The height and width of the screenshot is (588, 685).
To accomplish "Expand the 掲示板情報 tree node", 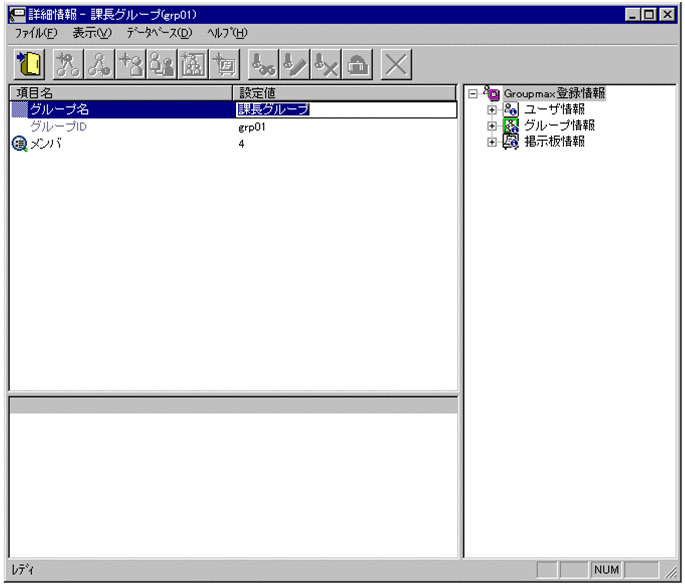I will 492,142.
